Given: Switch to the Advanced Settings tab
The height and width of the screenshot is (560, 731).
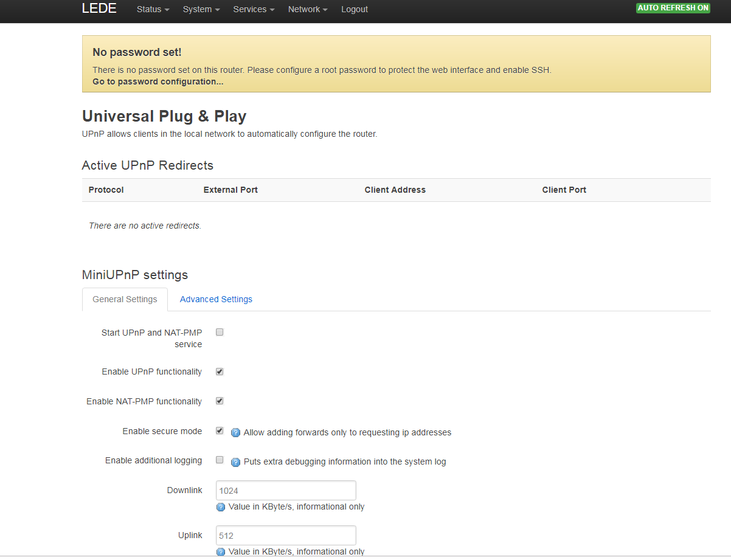Looking at the screenshot, I should [x=216, y=299].
